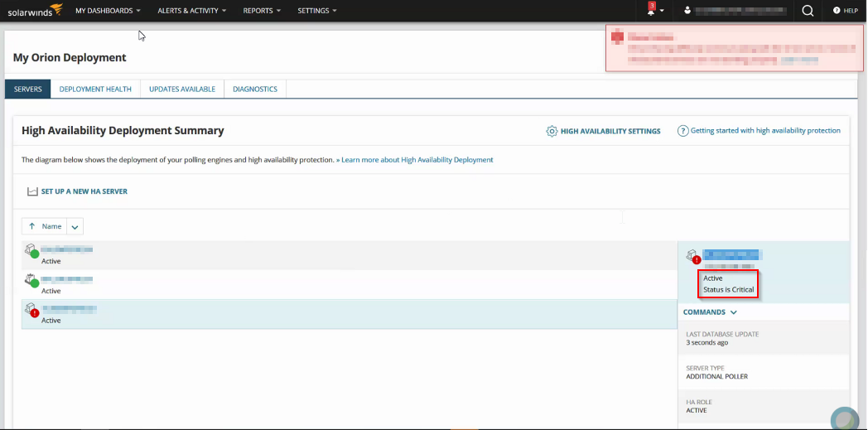Toggle sort direction arrow next to Name
868x430 pixels.
click(x=32, y=226)
